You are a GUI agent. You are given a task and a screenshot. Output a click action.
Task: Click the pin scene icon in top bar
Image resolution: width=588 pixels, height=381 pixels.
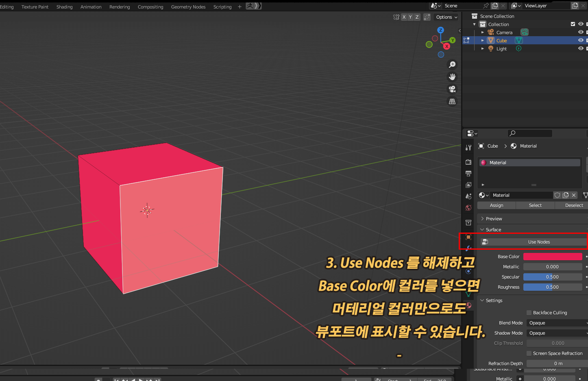pos(486,6)
